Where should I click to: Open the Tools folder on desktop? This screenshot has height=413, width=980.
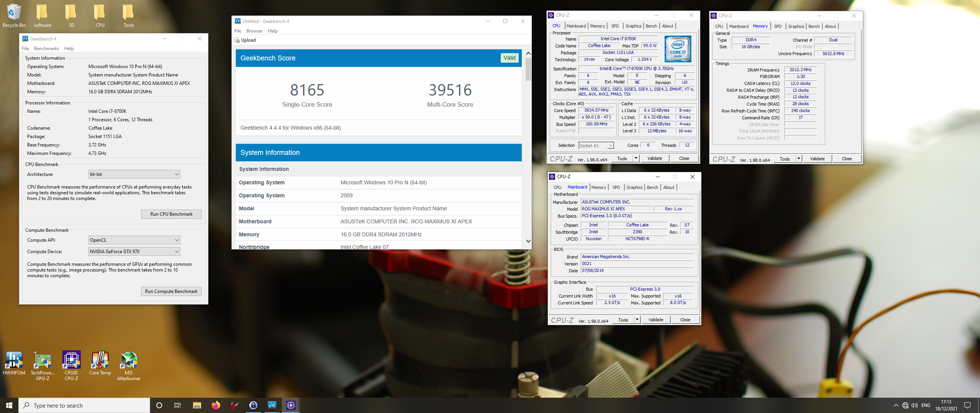[x=129, y=15]
